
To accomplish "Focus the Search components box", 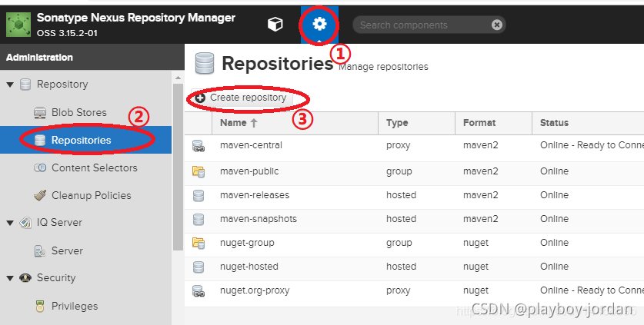I will 429,25.
